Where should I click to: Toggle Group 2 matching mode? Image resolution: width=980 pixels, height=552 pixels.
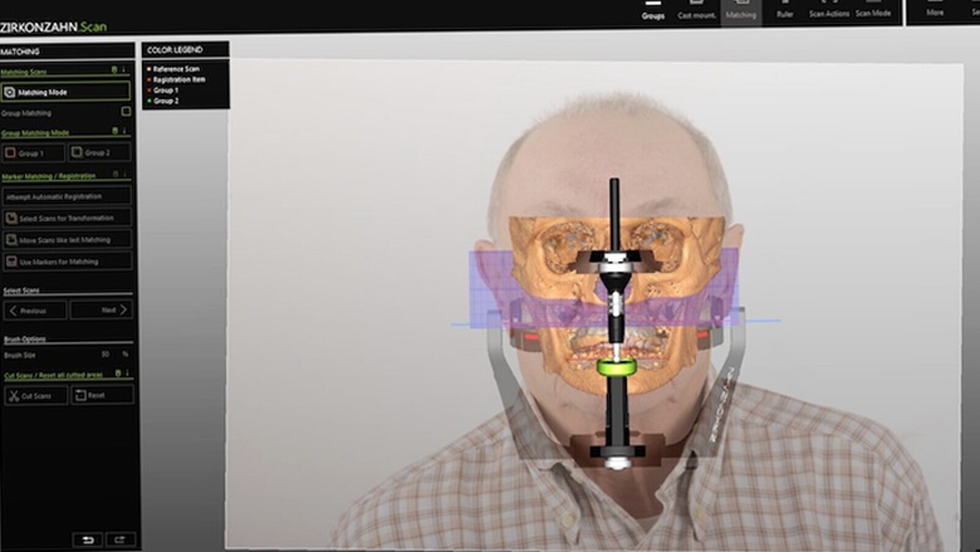99,152
